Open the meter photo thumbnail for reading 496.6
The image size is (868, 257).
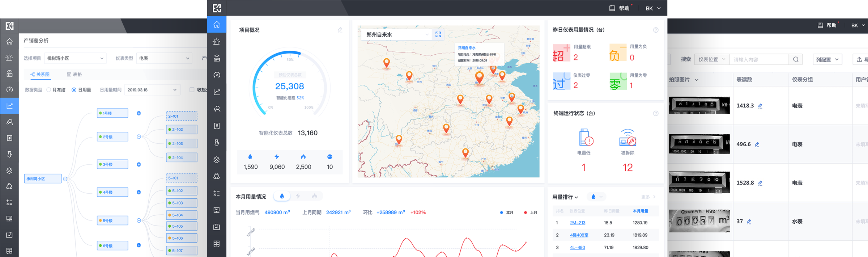[x=699, y=144]
